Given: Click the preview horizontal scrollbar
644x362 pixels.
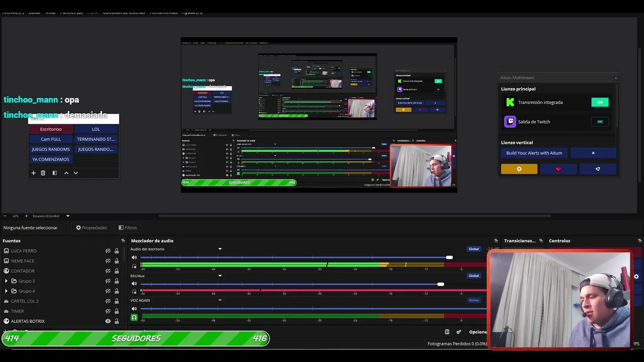Looking at the screenshot, I should 355,216.
